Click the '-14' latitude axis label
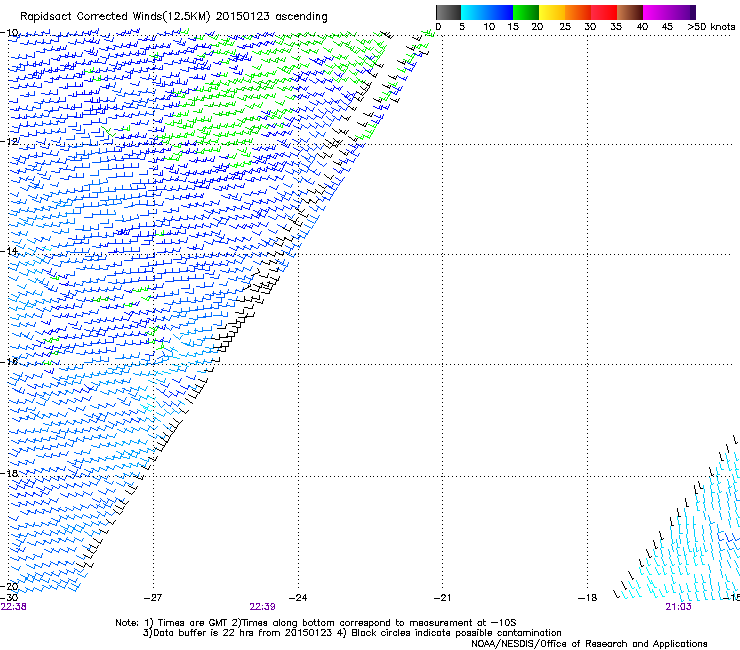Image resolution: width=740 pixels, height=650 pixels. pos(9,251)
